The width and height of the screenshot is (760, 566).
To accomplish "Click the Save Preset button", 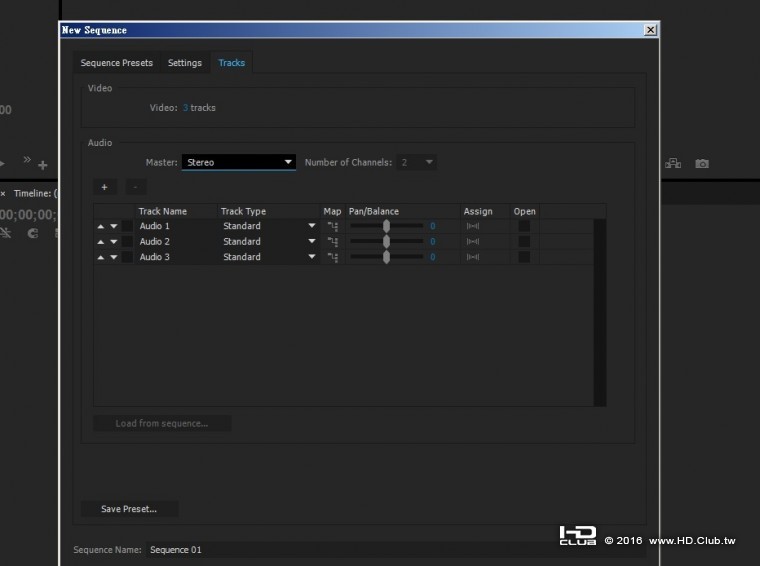I will pyautogui.click(x=129, y=509).
